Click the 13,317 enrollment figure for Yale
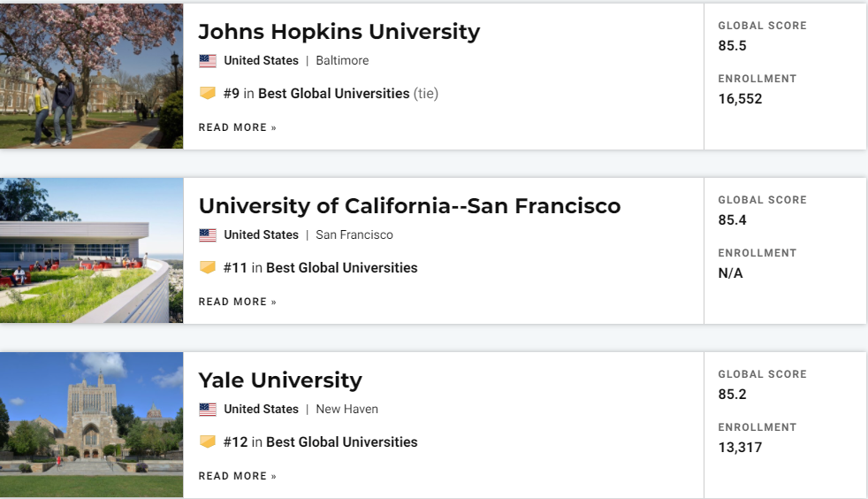Viewport: 868px width, 499px height. pyautogui.click(x=740, y=448)
